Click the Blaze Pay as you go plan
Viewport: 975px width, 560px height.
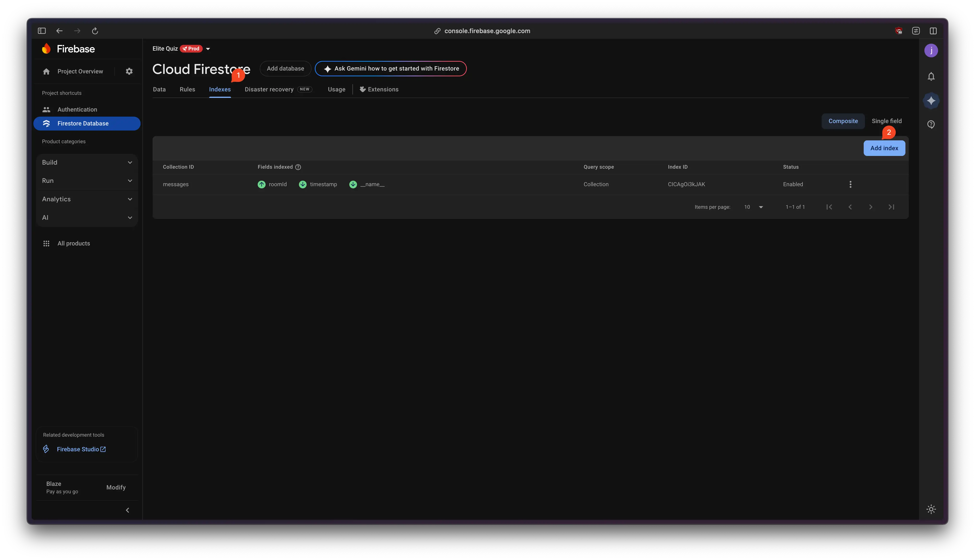point(62,487)
